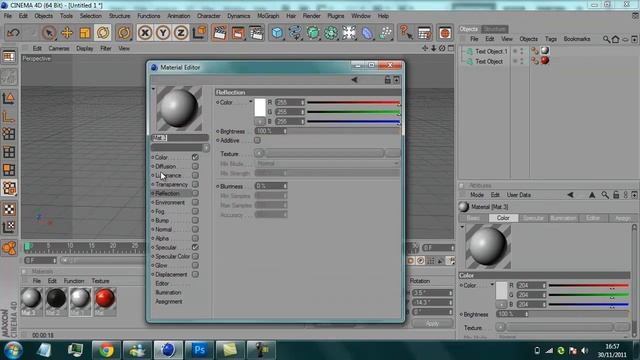This screenshot has width=640, height=360.
Task: Toggle the Specular channel checkbox
Action: 195,247
